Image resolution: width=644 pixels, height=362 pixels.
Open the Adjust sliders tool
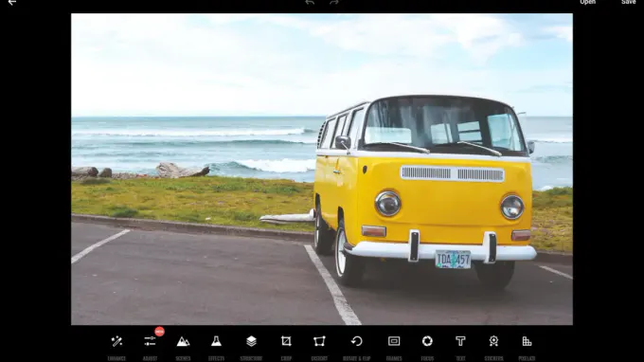[150, 341]
